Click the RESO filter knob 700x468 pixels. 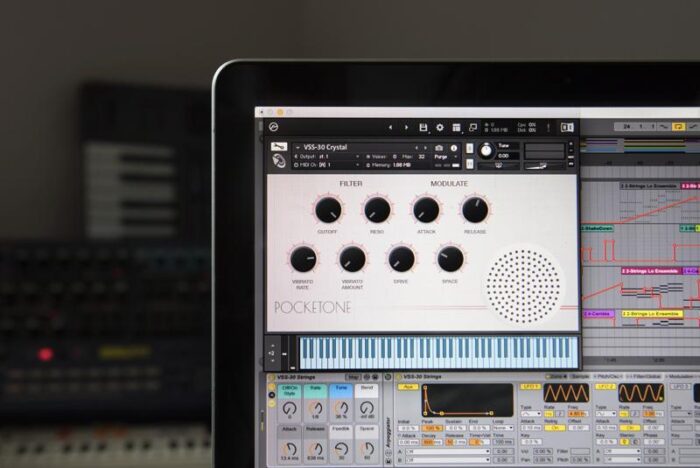click(377, 210)
